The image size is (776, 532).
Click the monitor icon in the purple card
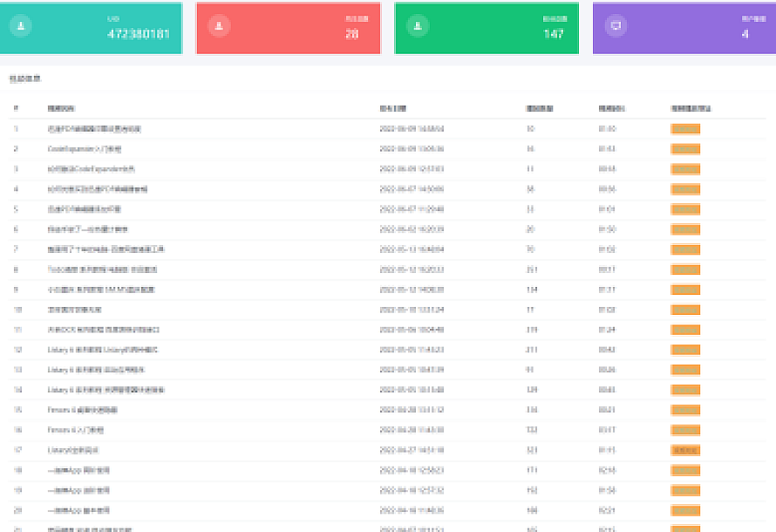[x=616, y=26]
